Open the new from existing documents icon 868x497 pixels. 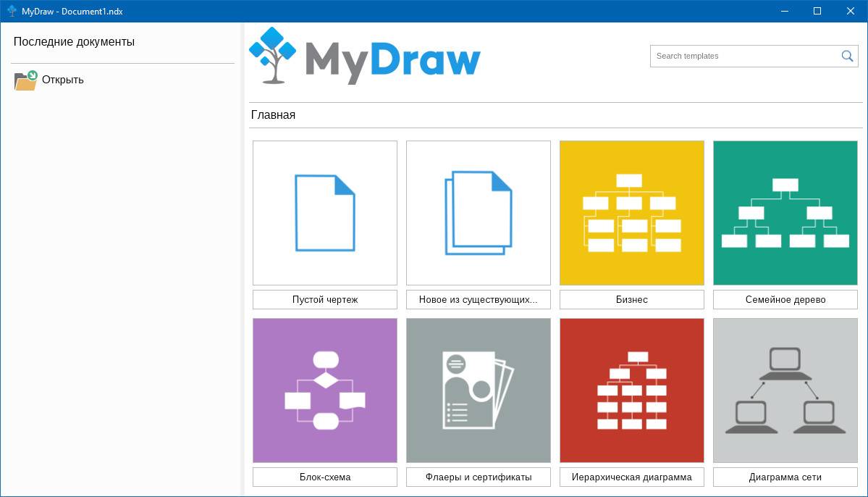pos(479,213)
